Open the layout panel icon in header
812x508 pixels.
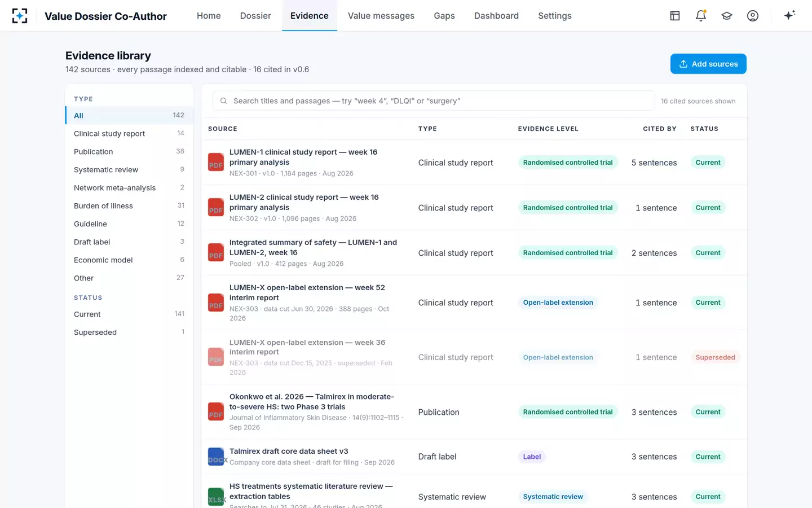(x=675, y=16)
